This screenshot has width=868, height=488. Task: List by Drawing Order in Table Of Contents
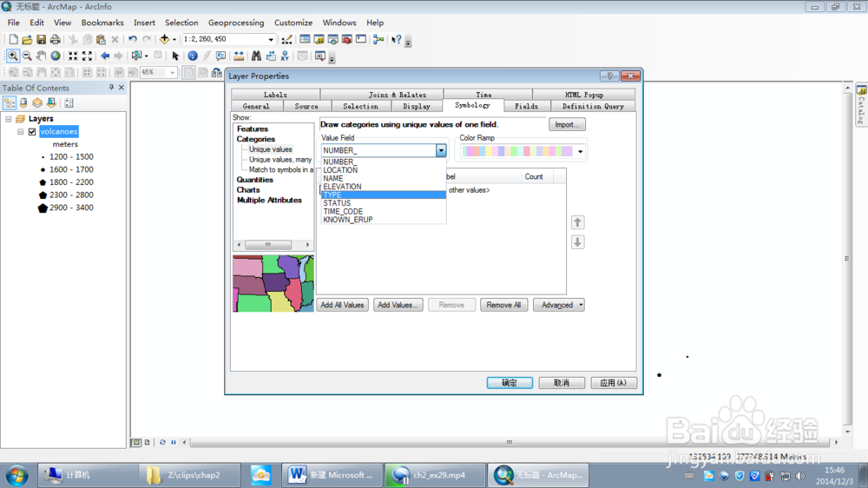click(x=10, y=103)
